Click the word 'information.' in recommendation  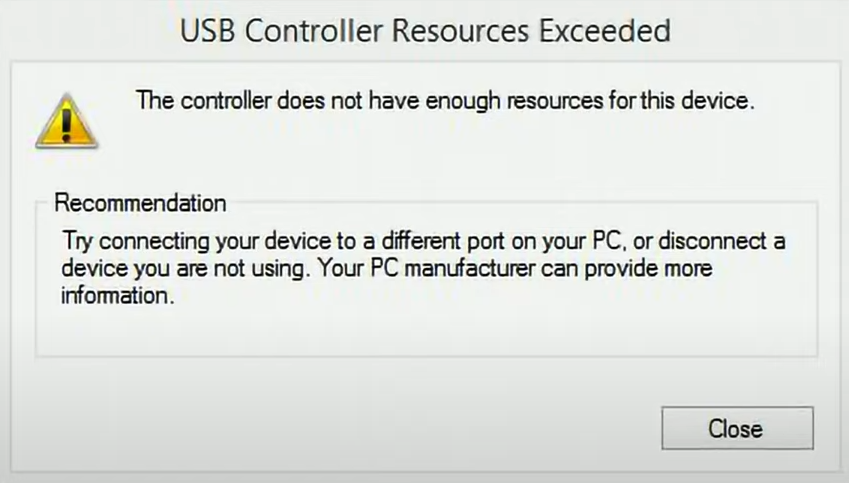[x=117, y=296]
